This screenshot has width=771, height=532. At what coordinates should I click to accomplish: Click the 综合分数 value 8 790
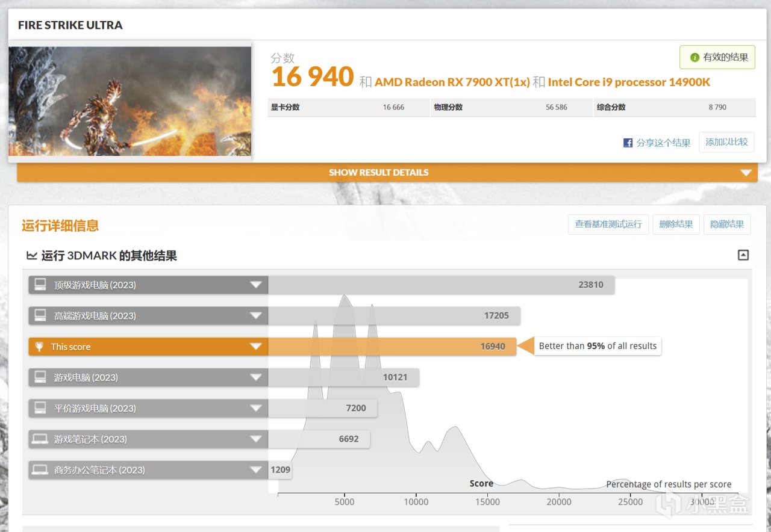(717, 107)
